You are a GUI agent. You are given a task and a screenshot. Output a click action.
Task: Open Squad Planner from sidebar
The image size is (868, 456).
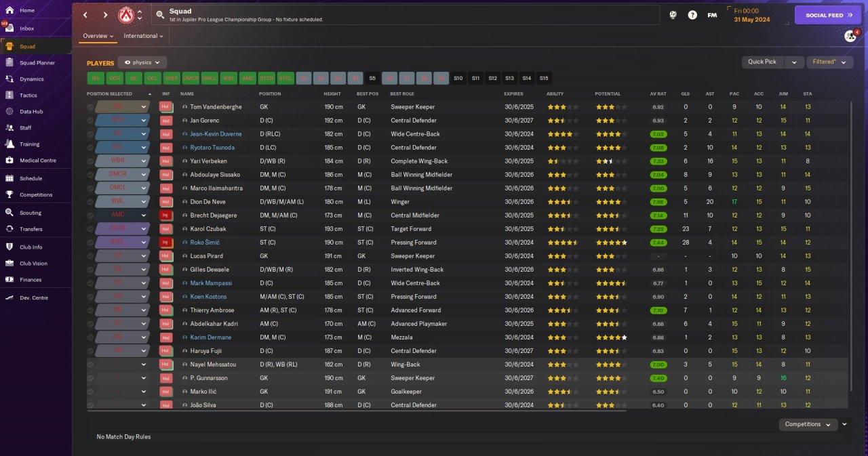click(37, 62)
